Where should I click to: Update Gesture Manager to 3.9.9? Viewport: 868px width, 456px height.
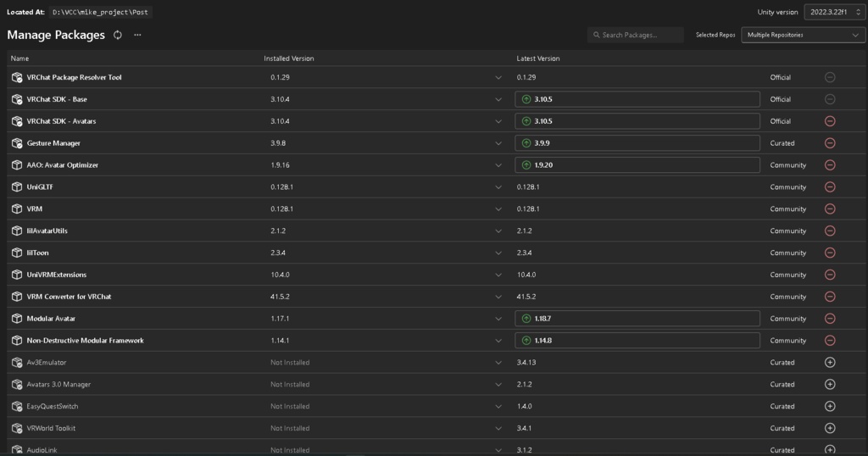pos(637,142)
